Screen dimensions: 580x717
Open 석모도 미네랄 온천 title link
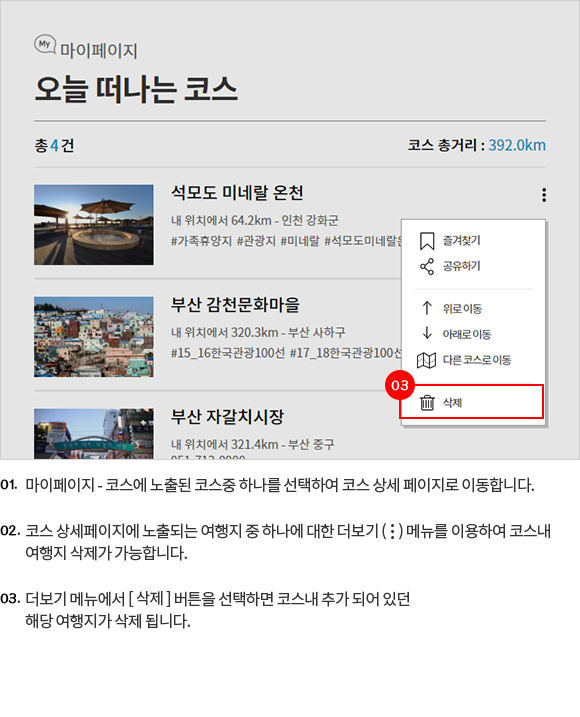click(237, 193)
